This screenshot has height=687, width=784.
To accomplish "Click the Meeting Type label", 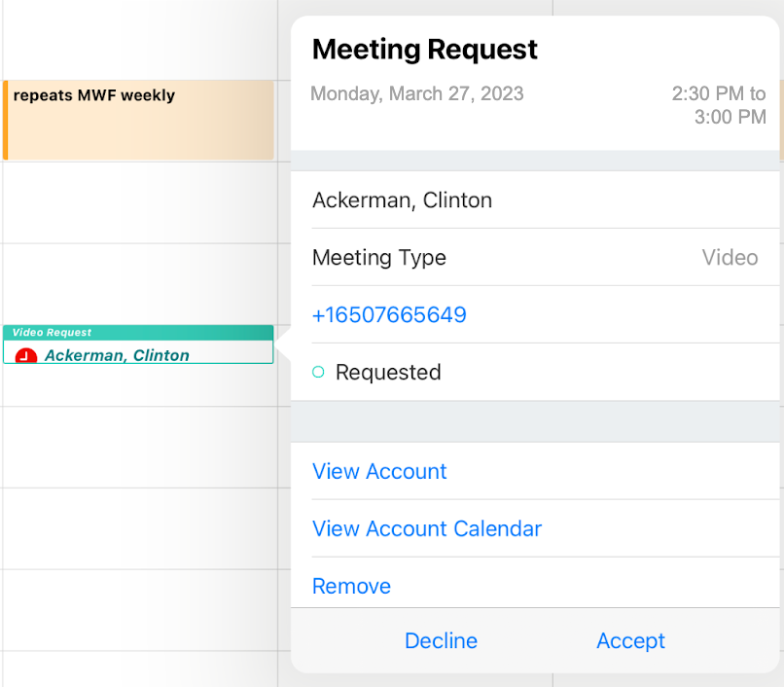I will pyautogui.click(x=379, y=258).
